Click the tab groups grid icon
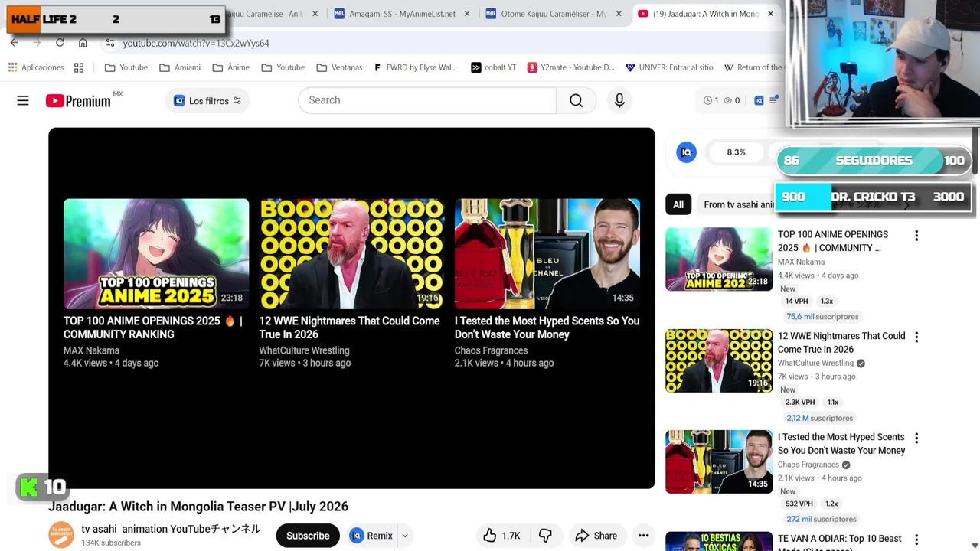Viewport: 980px width, 551px height. pyautogui.click(x=79, y=67)
